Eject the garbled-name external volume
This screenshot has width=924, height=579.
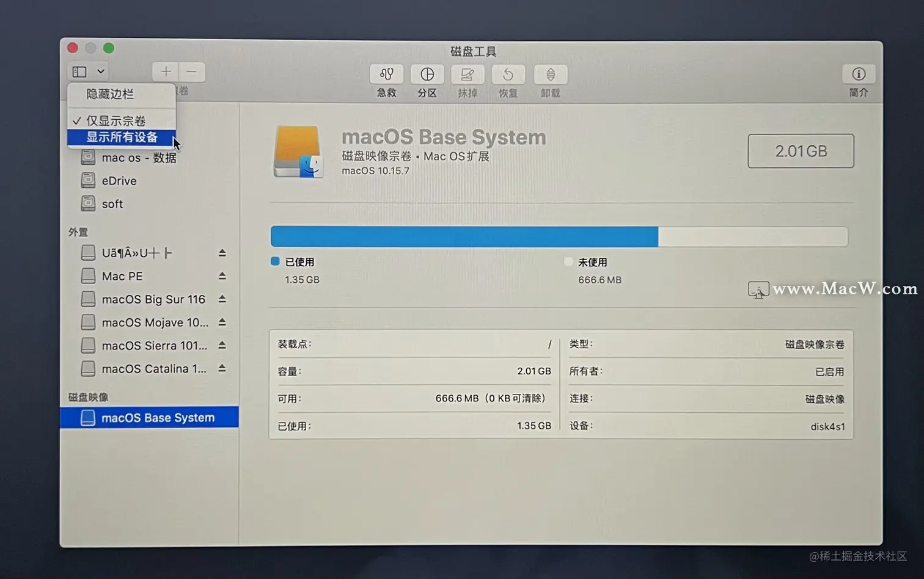click(x=222, y=253)
